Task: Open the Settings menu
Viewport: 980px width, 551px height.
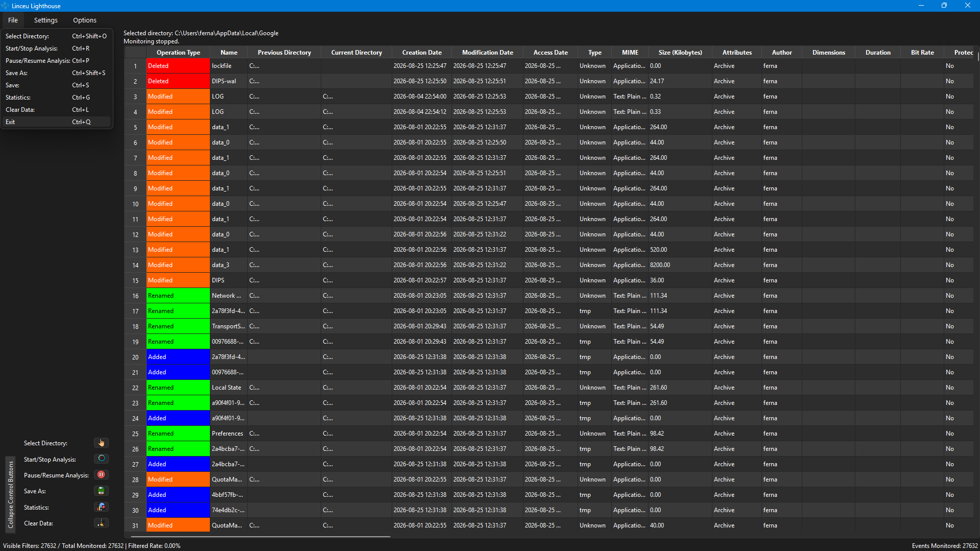Action: [x=46, y=20]
